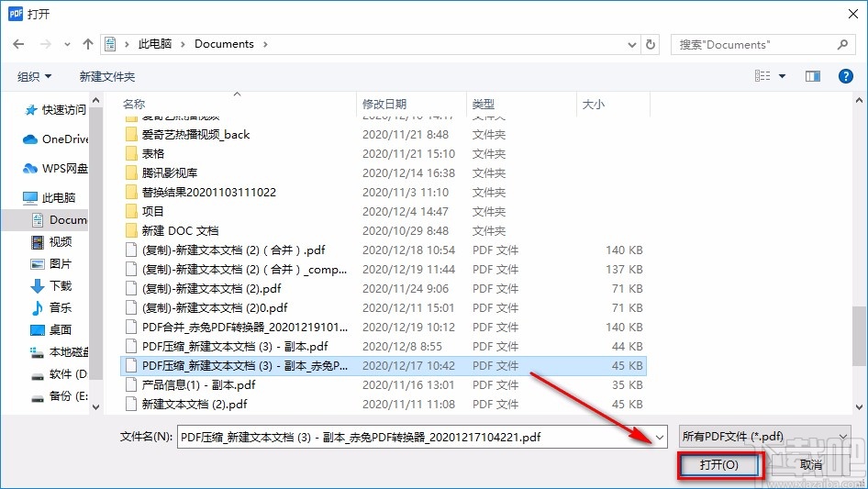868x489 pixels.
Task: Select 软件 (D:) drive in sidebar
Action: 59,374
